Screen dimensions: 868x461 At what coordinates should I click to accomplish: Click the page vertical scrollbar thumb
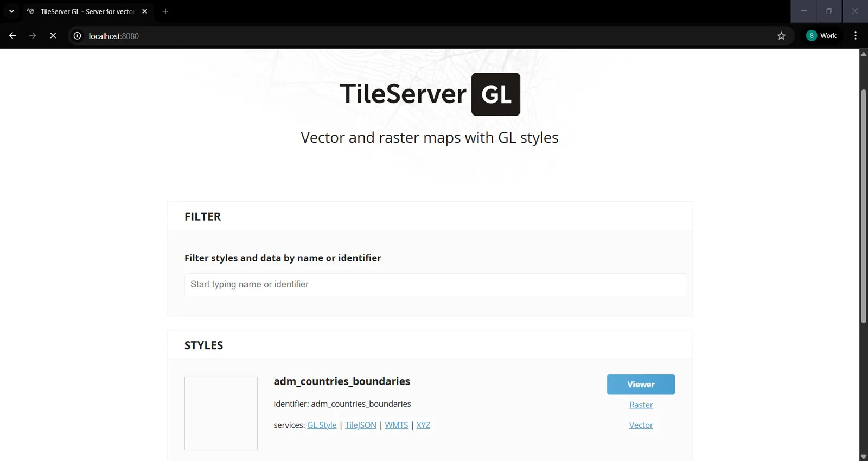[864, 206]
